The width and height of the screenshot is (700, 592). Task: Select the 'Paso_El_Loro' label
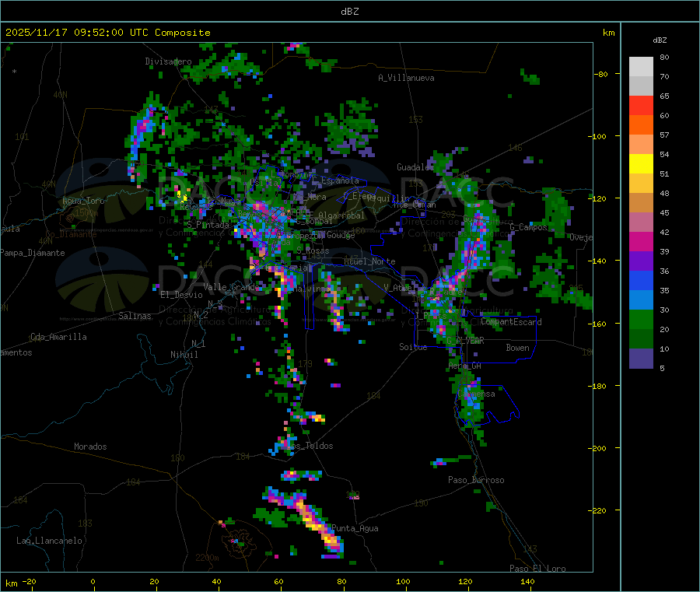point(538,569)
